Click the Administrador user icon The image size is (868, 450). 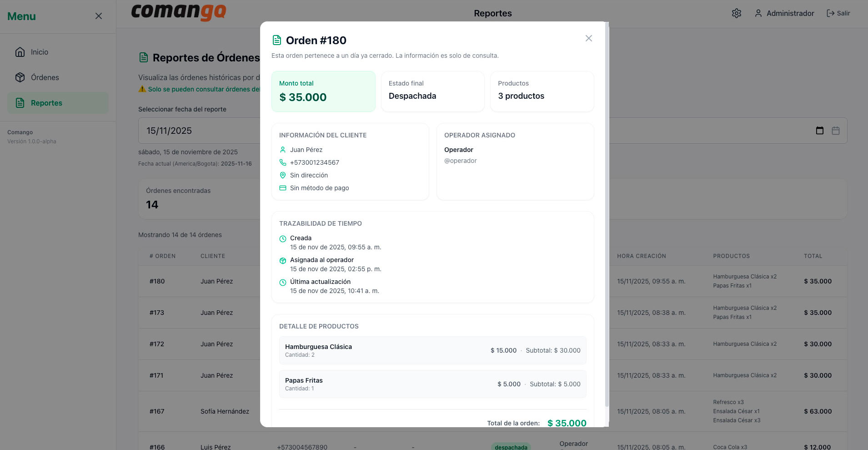[x=758, y=13]
